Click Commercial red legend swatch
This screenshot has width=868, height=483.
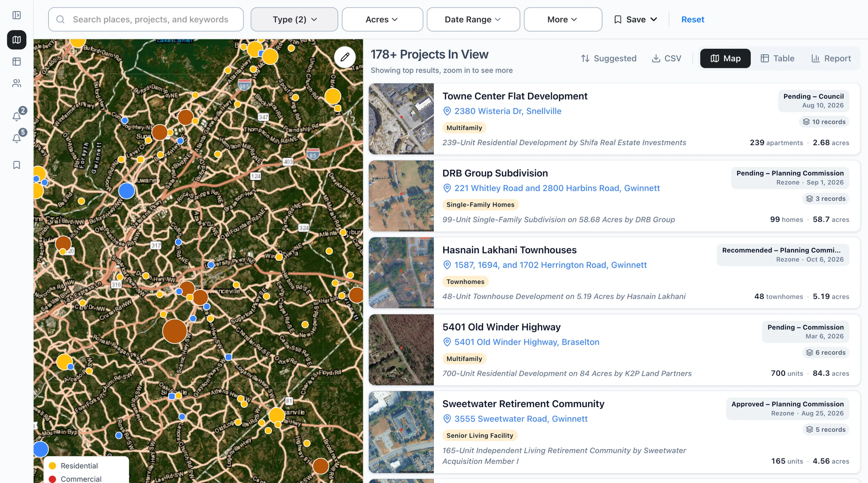coord(52,479)
